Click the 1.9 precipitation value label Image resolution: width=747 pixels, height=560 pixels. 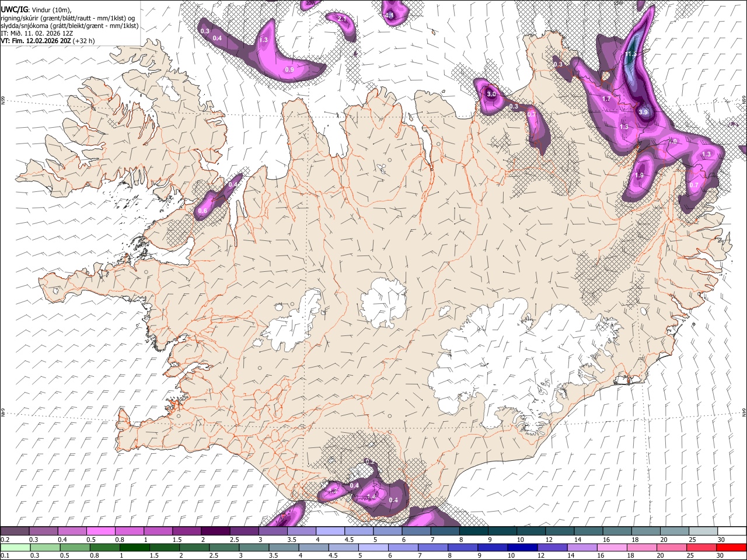pyautogui.click(x=639, y=175)
